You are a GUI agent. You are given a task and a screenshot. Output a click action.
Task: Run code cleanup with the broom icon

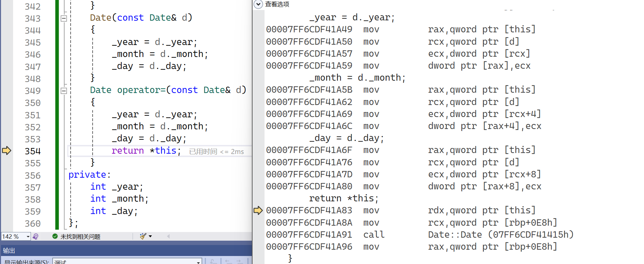click(x=143, y=236)
